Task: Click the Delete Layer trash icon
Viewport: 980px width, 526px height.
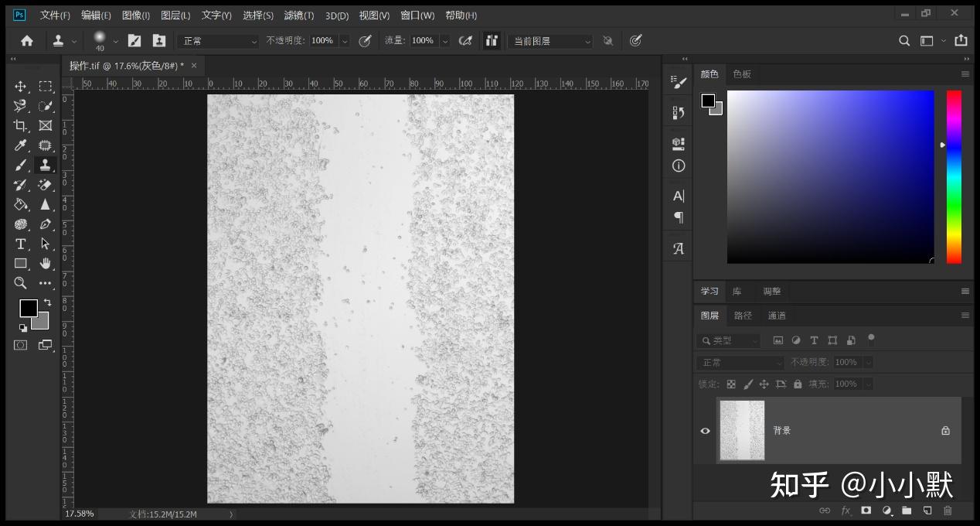Action: click(x=948, y=511)
